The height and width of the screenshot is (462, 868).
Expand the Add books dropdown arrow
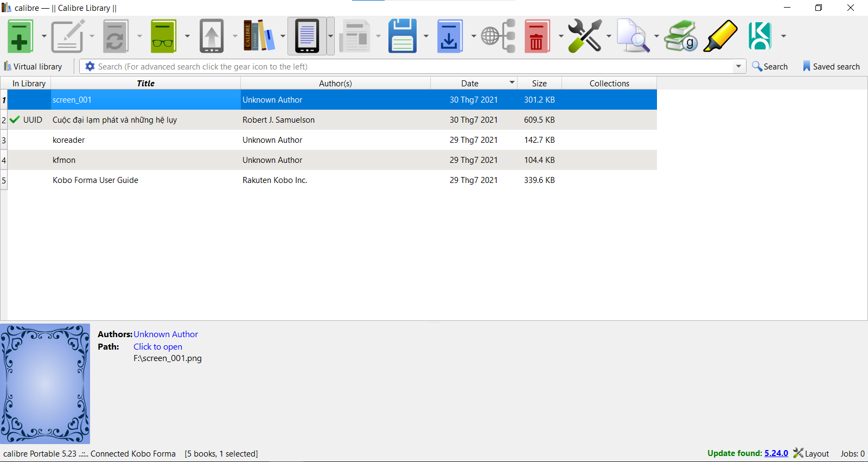click(x=44, y=36)
